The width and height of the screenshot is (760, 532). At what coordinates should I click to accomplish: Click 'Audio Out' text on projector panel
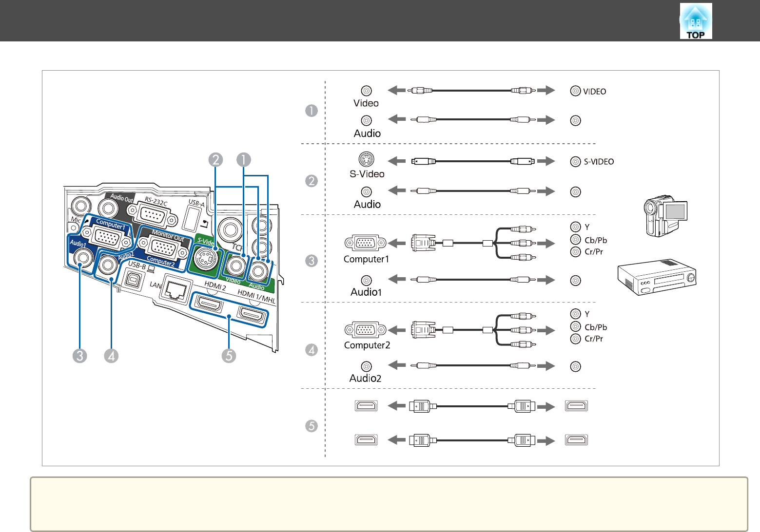tap(122, 198)
